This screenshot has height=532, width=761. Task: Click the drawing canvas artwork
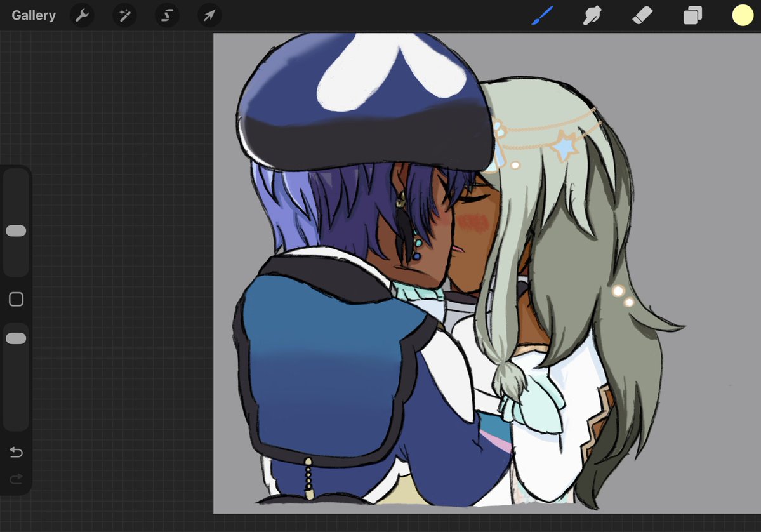(x=487, y=273)
